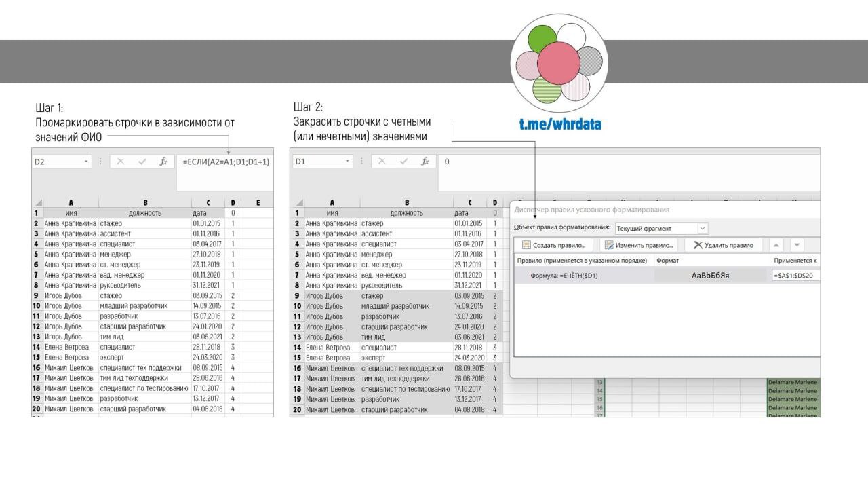Click Insert Function fx icon in right sheet

tap(425, 162)
